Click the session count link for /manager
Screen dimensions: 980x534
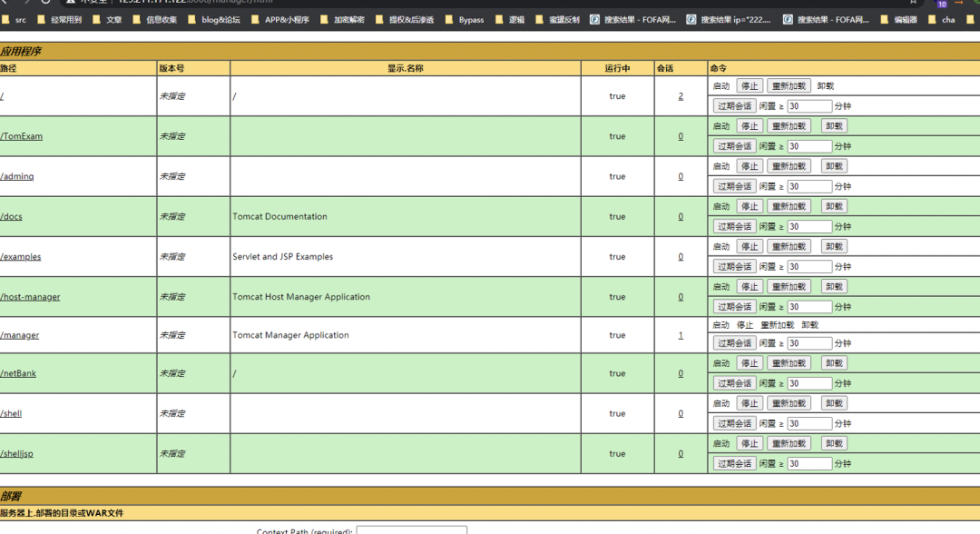coord(681,335)
